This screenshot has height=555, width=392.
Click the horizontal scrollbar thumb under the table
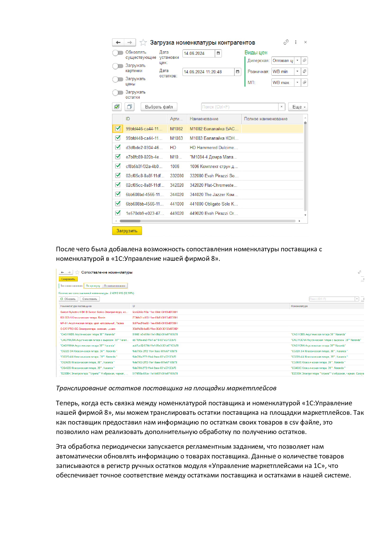(x=130, y=221)
